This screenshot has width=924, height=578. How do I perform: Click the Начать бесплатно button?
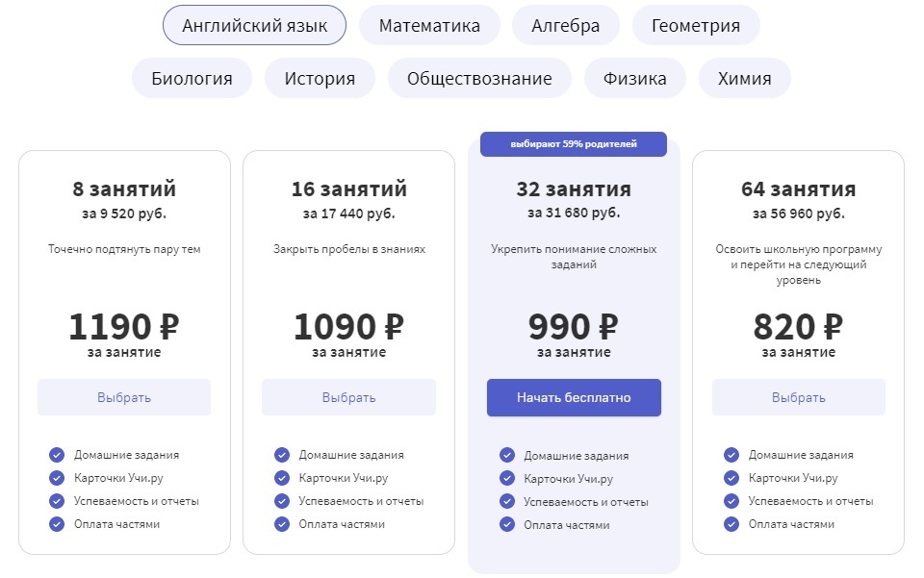pyautogui.click(x=574, y=397)
